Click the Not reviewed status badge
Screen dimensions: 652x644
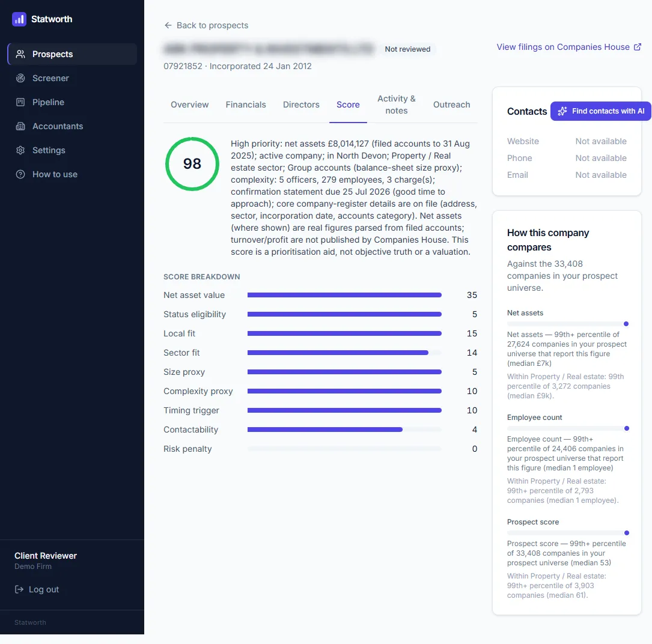[407, 49]
